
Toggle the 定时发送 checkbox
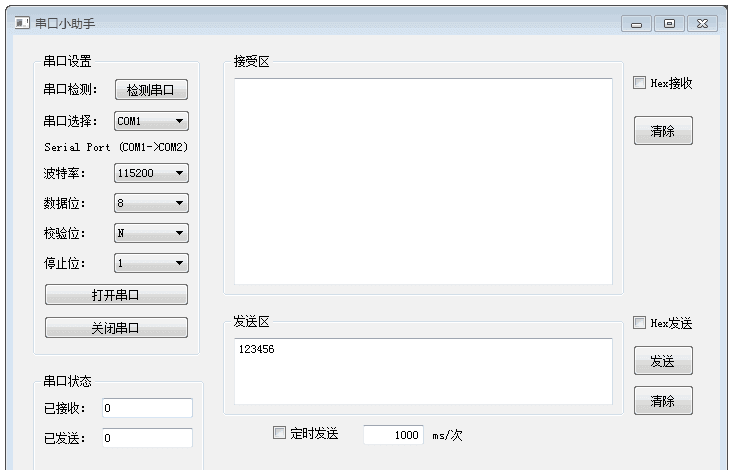click(x=279, y=432)
